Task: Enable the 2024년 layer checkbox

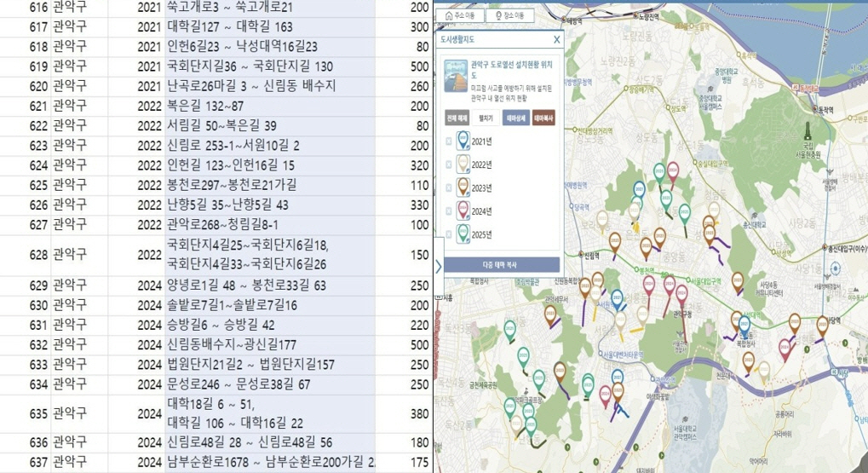Action: point(448,211)
